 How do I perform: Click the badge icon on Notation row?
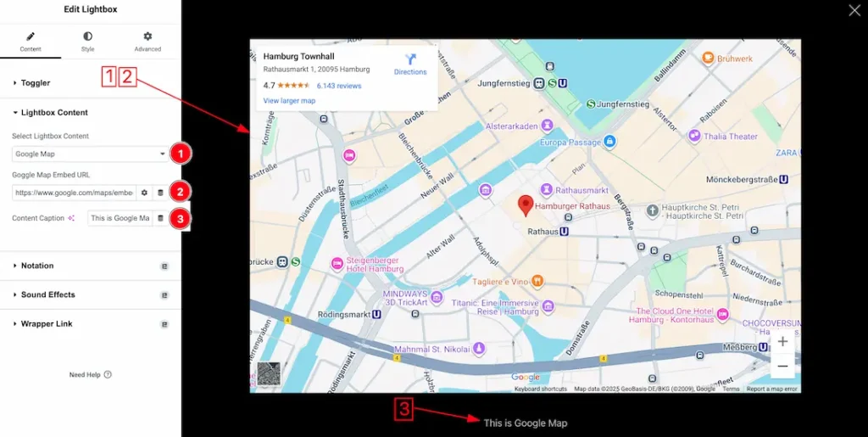(164, 266)
